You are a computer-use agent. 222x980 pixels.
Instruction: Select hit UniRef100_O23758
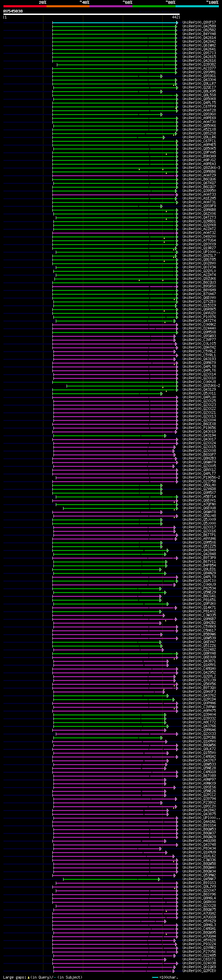[x=199, y=481]
